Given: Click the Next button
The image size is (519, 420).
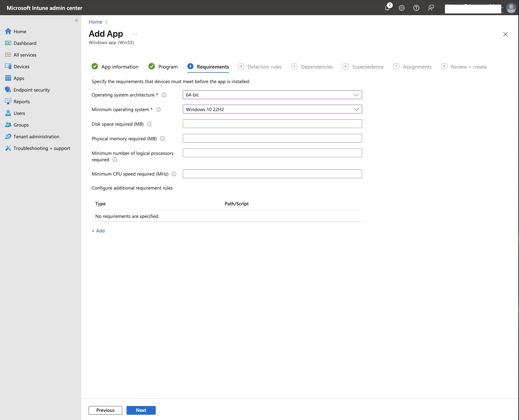Looking at the screenshot, I should pos(141,410).
